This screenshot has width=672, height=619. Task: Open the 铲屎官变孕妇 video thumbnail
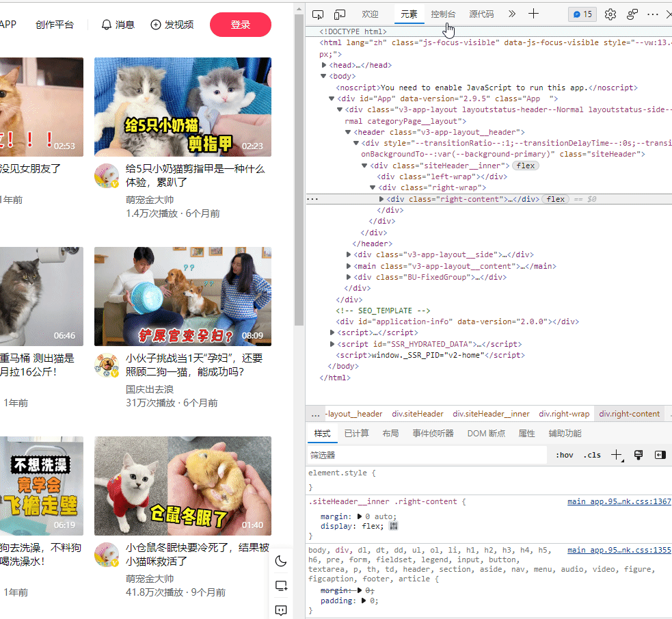coord(183,296)
